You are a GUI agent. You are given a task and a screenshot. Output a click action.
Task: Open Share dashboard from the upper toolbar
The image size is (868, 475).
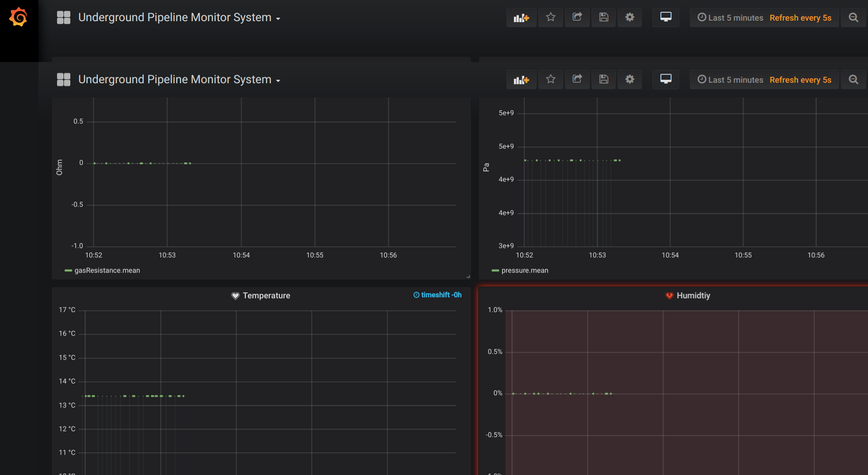577,17
